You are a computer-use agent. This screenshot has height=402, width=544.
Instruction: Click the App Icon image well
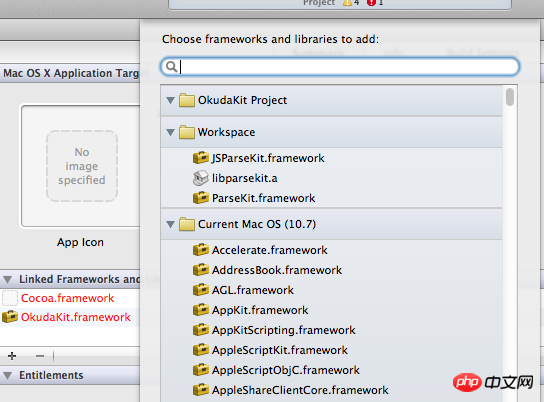(x=81, y=166)
